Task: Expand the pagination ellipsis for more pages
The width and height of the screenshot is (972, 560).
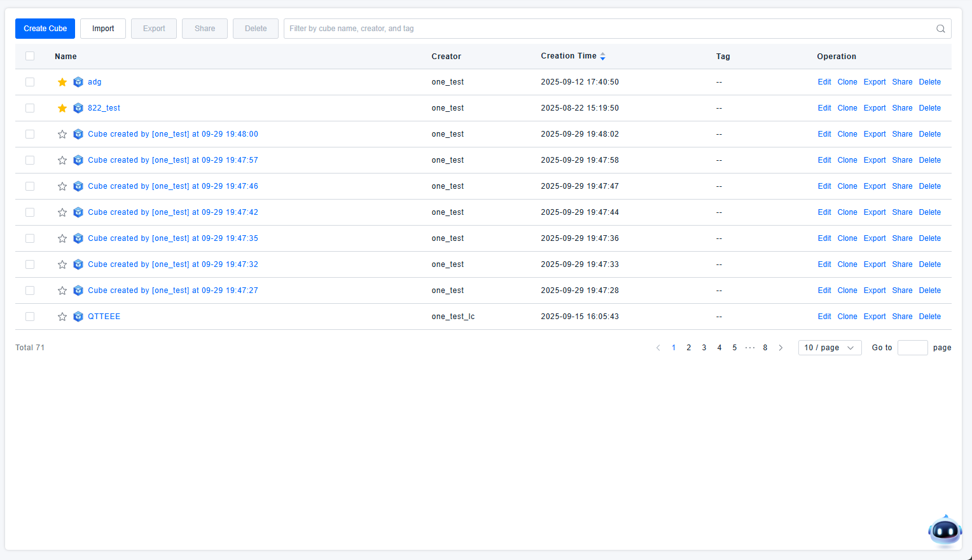Action: tap(750, 348)
